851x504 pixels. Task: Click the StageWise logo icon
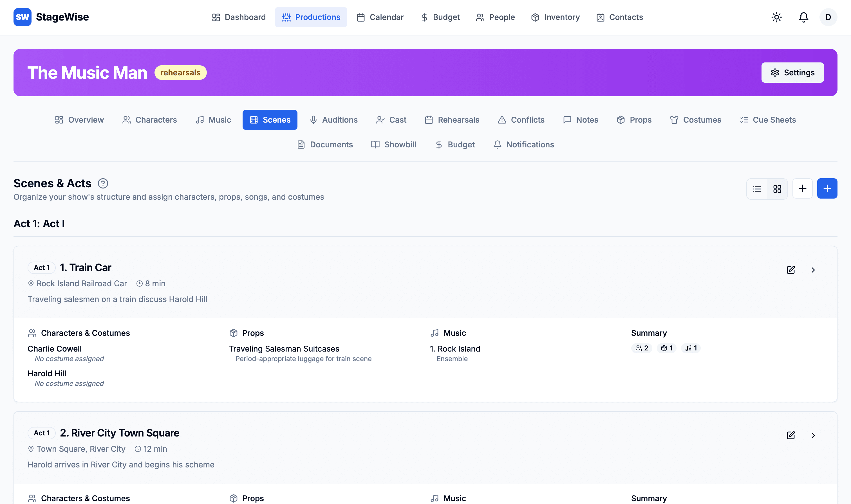point(23,17)
